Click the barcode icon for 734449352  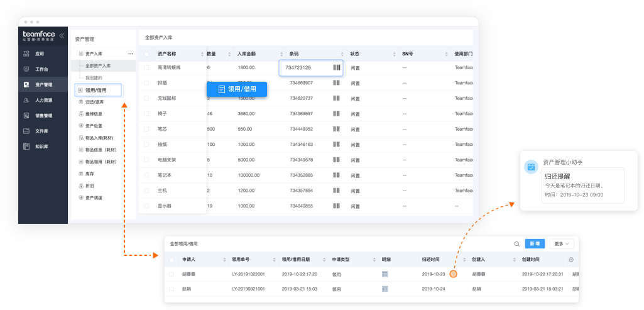337,129
